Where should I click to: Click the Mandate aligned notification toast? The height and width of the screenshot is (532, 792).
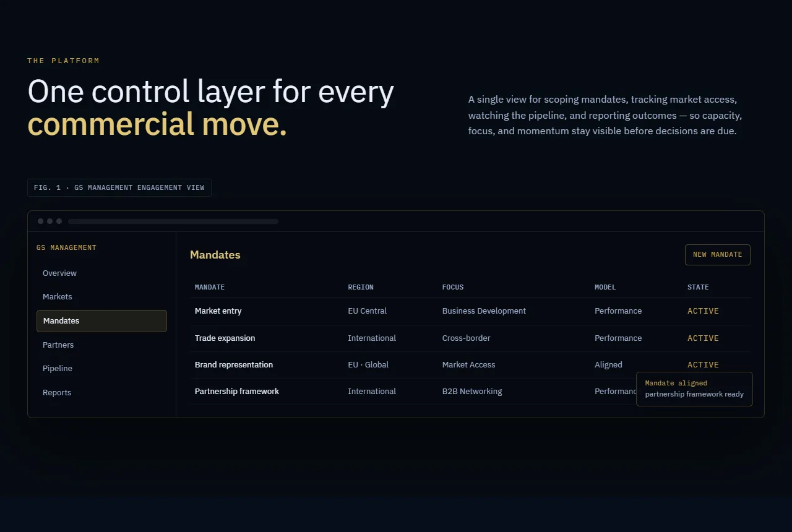[x=694, y=389]
